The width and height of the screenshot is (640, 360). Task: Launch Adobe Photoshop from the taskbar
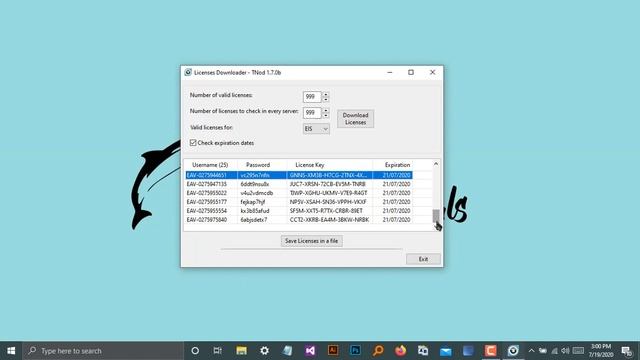pyautogui.click(x=356, y=351)
